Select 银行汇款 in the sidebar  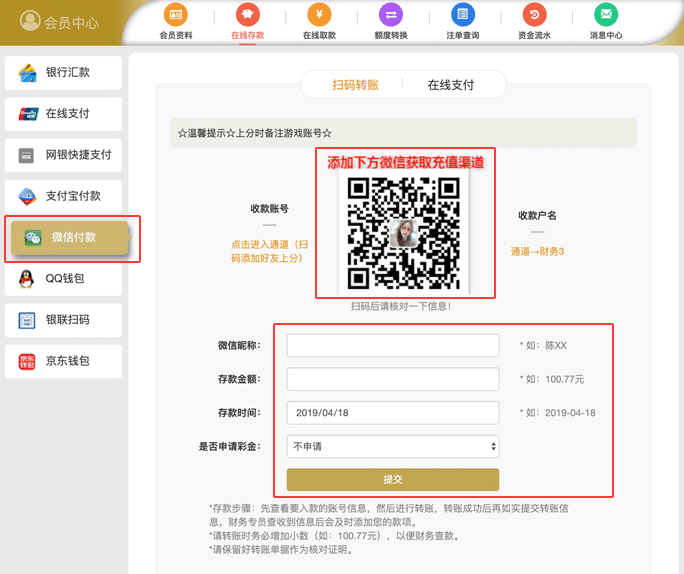tap(63, 73)
